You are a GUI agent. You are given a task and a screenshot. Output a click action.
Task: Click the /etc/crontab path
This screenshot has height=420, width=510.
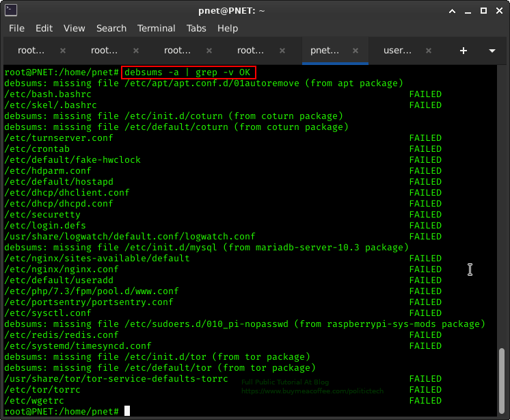(37, 148)
